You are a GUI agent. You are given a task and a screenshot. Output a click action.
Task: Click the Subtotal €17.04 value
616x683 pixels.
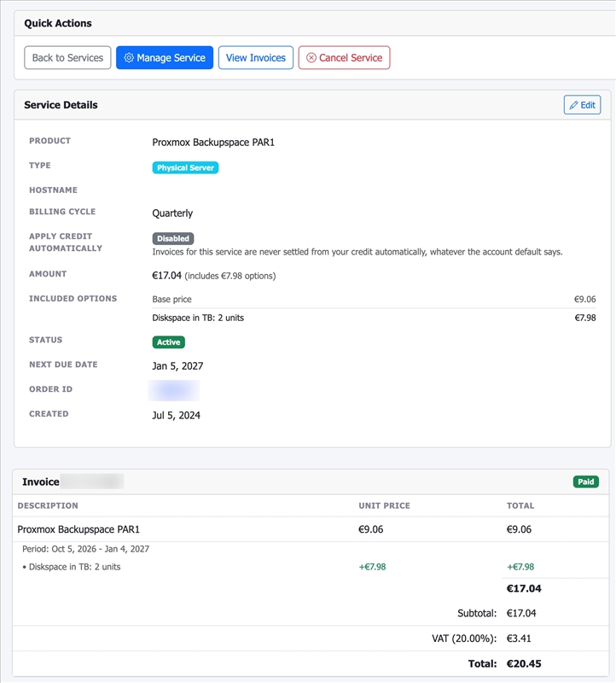pyautogui.click(x=521, y=613)
